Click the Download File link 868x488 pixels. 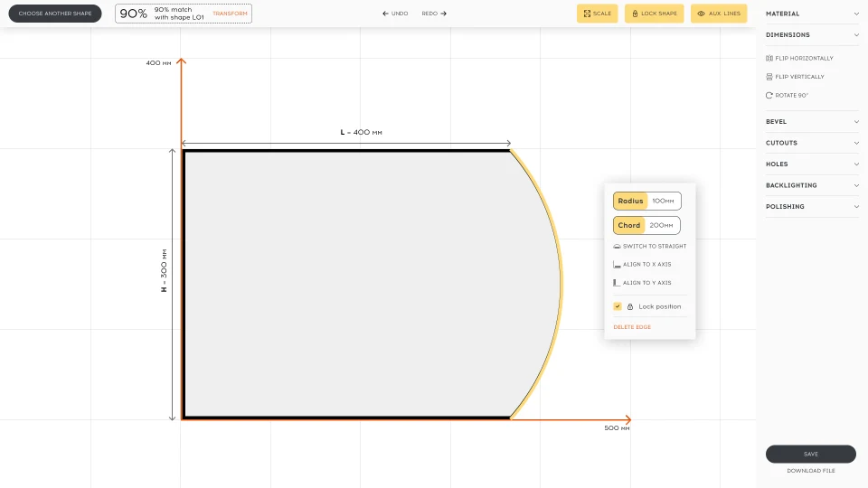(811, 471)
